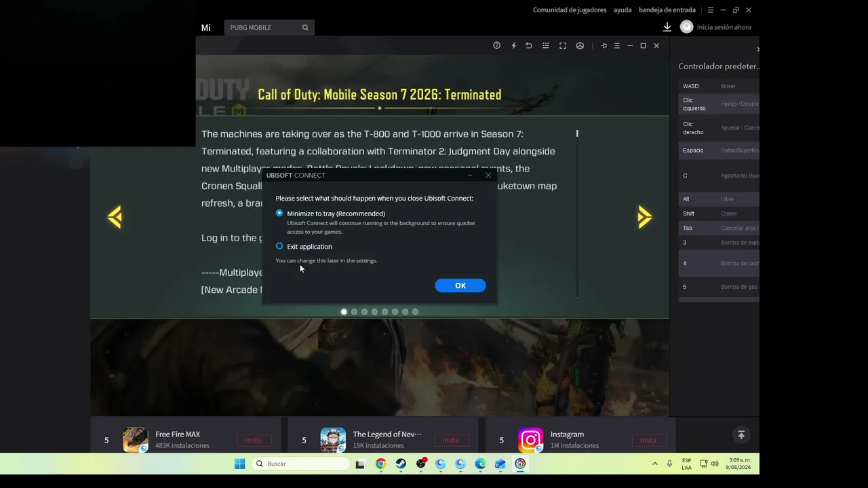Open the emulator help question-mark icon
The width and height of the screenshot is (868, 488).
497,45
